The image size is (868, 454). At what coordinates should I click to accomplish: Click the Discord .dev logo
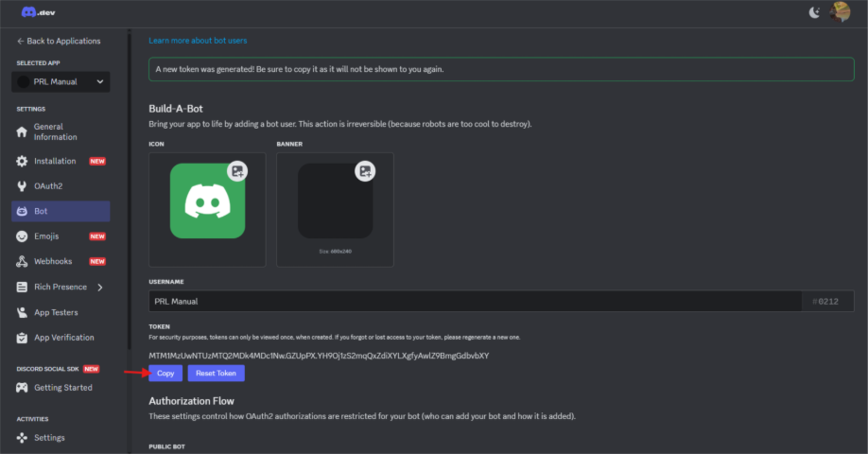click(x=38, y=12)
